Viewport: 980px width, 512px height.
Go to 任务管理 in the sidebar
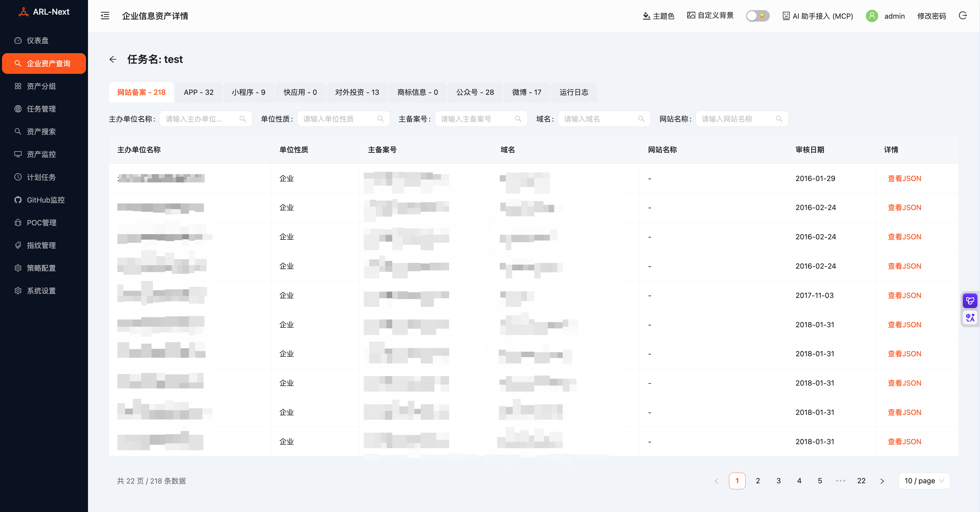(x=44, y=109)
